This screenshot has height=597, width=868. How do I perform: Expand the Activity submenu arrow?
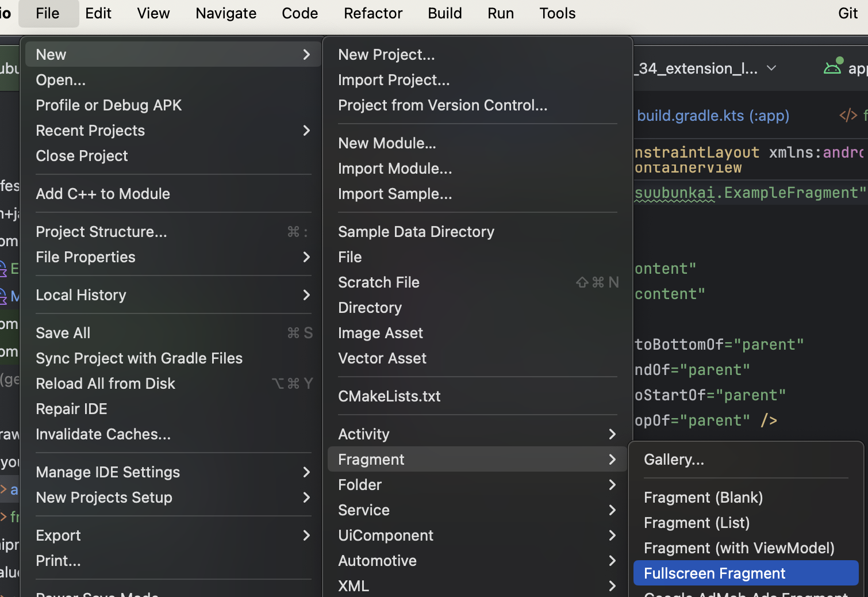pyautogui.click(x=612, y=434)
